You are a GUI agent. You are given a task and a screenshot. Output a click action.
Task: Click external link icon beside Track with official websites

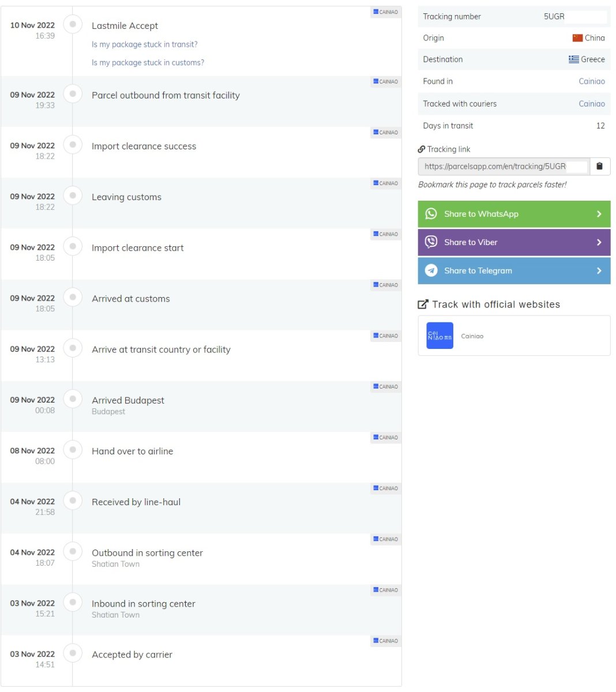423,304
